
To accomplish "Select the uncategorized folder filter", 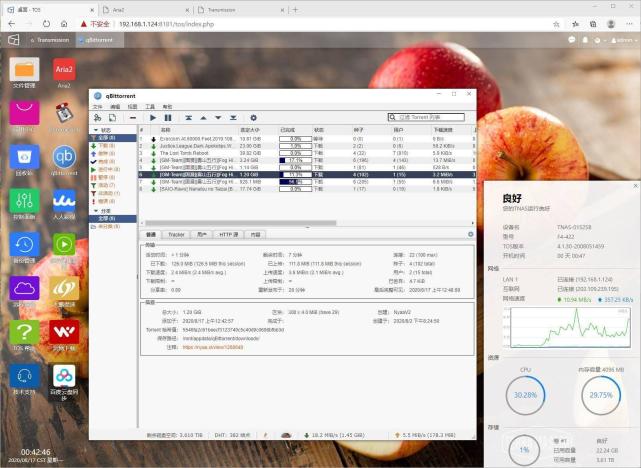I will coord(108,226).
